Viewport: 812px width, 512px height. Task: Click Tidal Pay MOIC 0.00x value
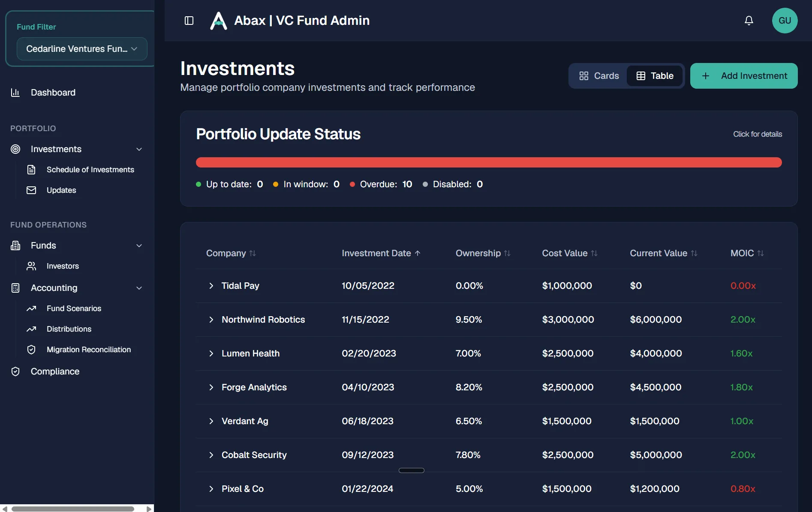743,286
